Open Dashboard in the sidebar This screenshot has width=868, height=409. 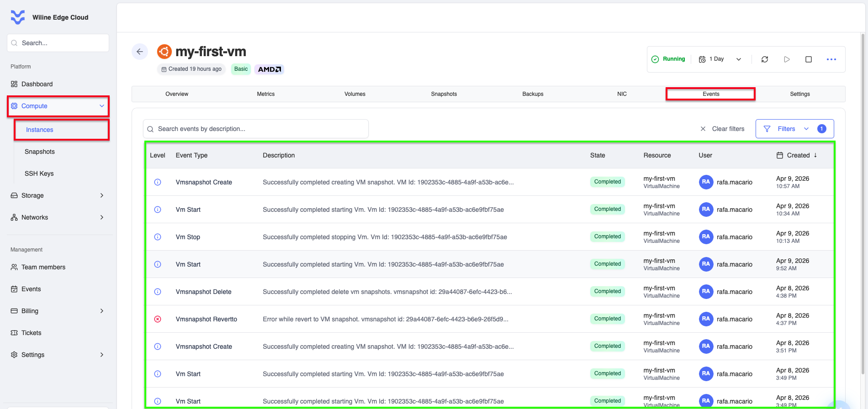pos(37,84)
